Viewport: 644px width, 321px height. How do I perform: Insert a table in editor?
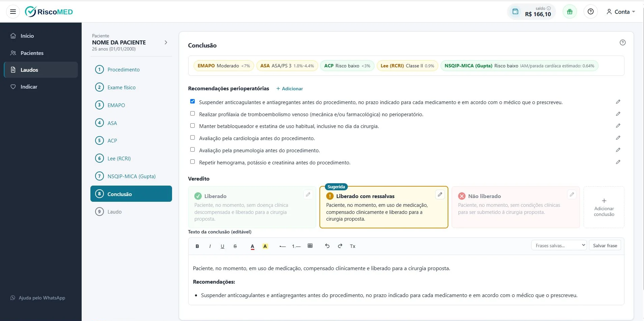click(310, 246)
